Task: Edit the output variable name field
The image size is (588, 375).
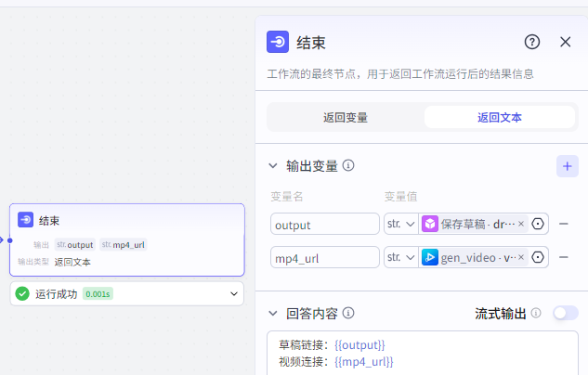Action: point(325,224)
